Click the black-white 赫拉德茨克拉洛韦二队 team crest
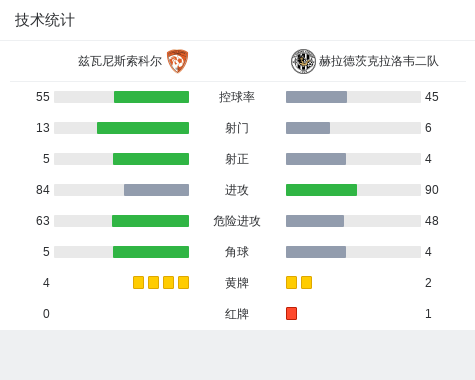 (x=303, y=61)
